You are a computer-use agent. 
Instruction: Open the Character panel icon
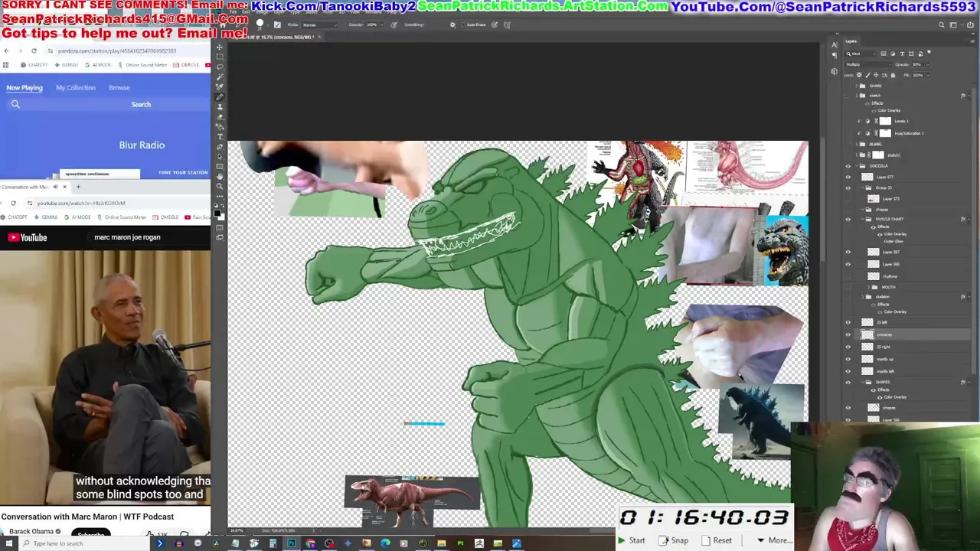pyautogui.click(x=835, y=45)
